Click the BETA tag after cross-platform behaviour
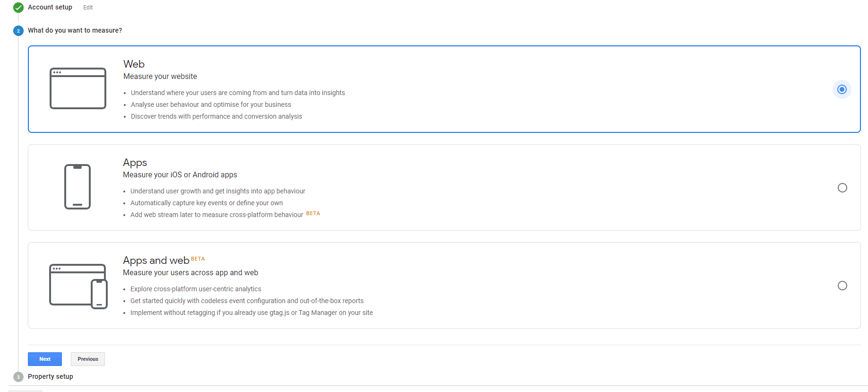The image size is (868, 392). coord(313,213)
